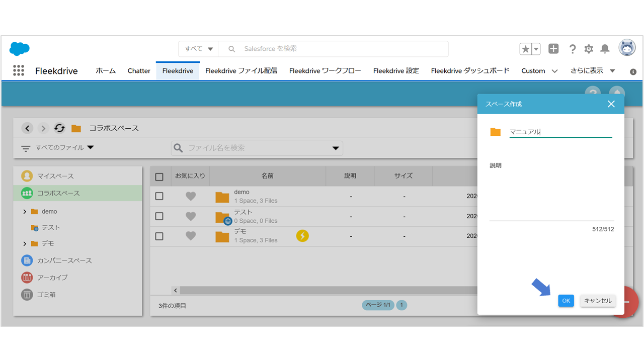Check the demo row checkbox
Screen dimensions: 644x362
tap(159, 196)
